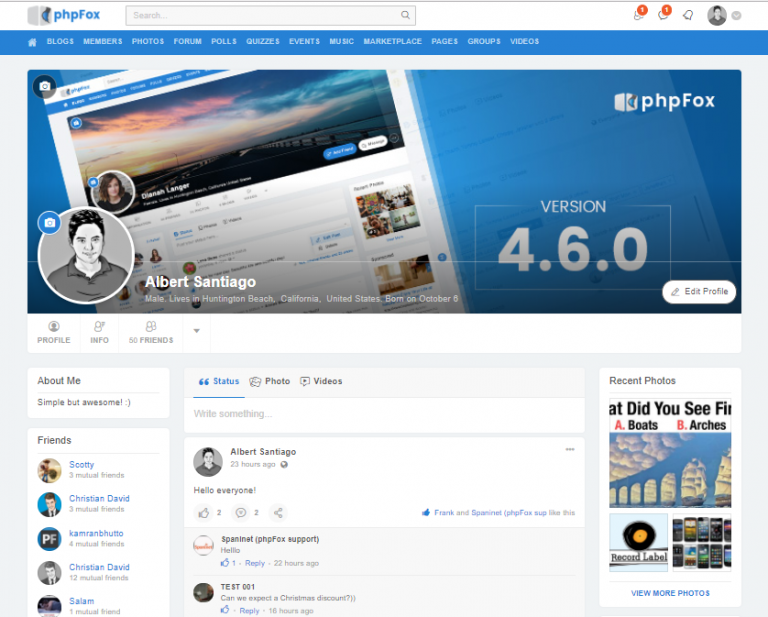768x617 pixels.
Task: Open friend kamranbhutto's profile
Action: [x=96, y=533]
